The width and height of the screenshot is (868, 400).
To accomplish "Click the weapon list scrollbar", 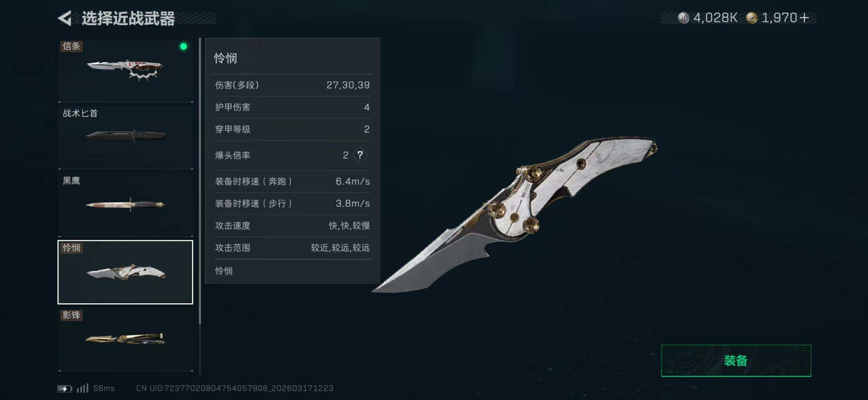I will pyautogui.click(x=200, y=181).
